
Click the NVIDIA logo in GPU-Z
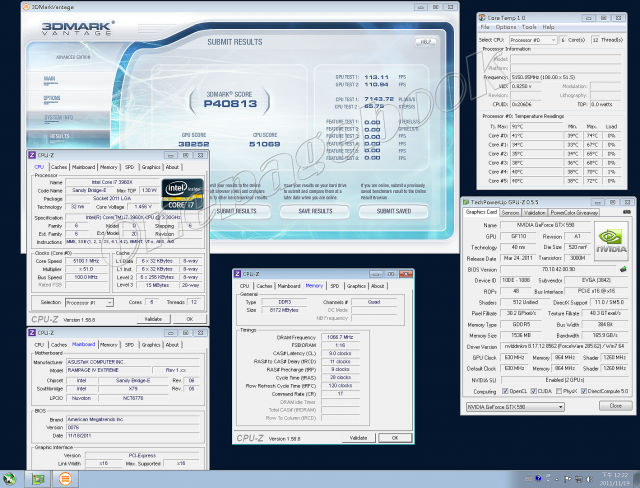tap(611, 242)
